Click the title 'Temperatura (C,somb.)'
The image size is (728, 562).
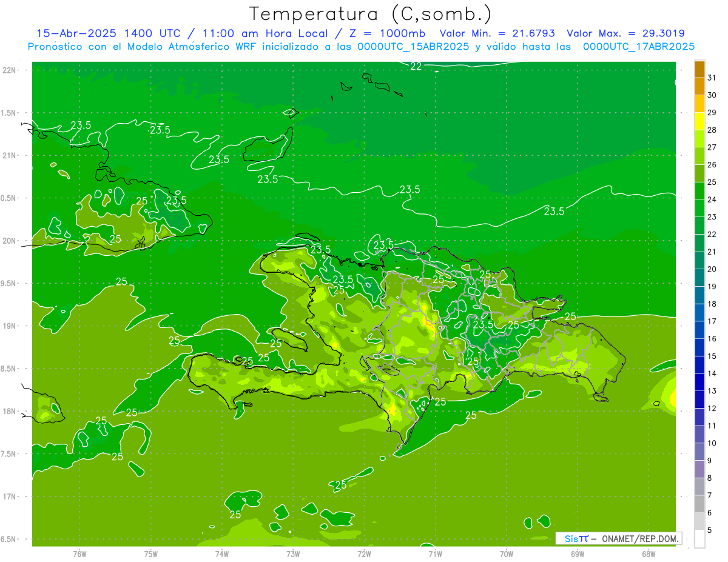click(371, 14)
